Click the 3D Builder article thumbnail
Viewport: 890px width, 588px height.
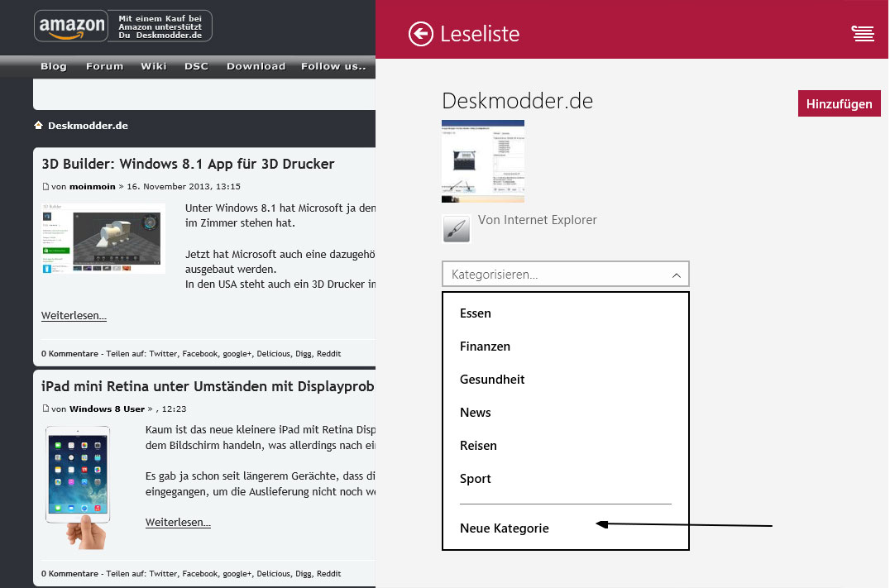[x=103, y=238]
